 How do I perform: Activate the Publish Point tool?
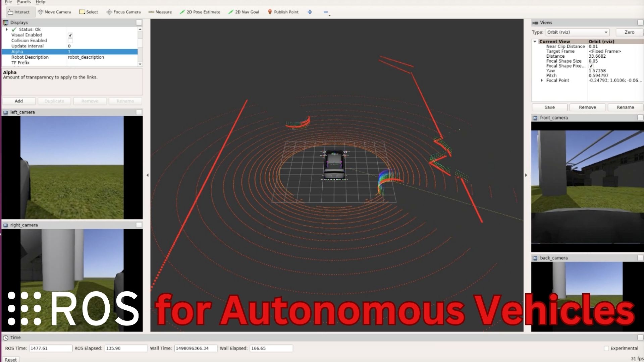[x=283, y=12]
